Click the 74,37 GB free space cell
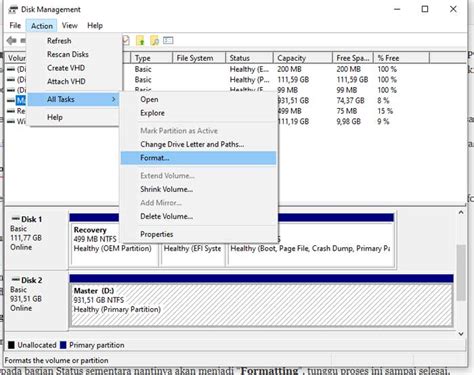 point(351,100)
